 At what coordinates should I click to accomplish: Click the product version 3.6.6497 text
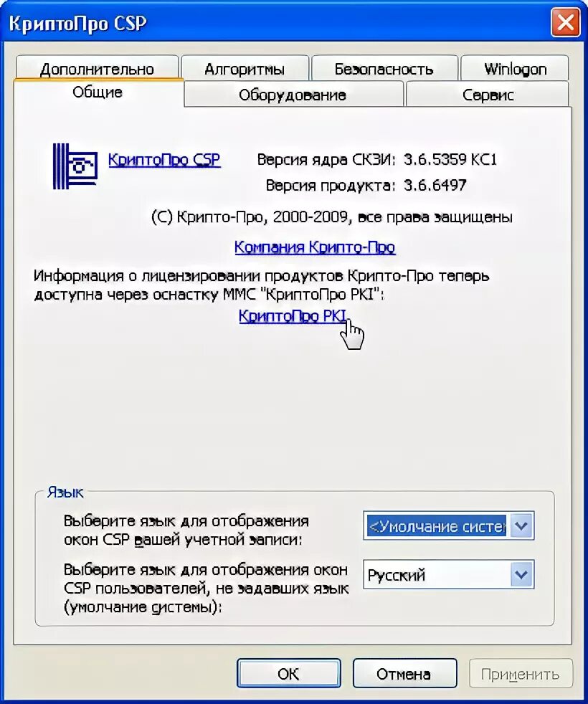[x=435, y=185]
